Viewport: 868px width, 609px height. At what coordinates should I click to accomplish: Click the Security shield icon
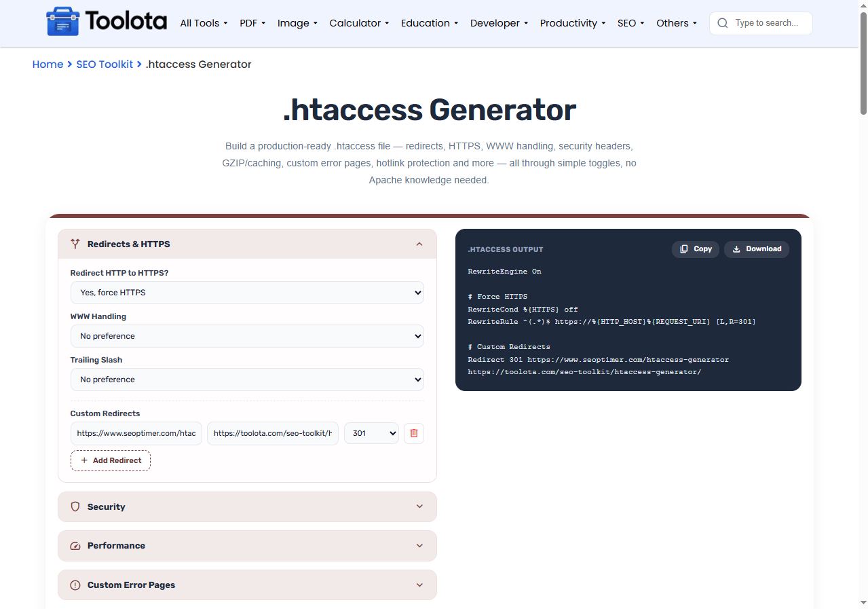75,506
